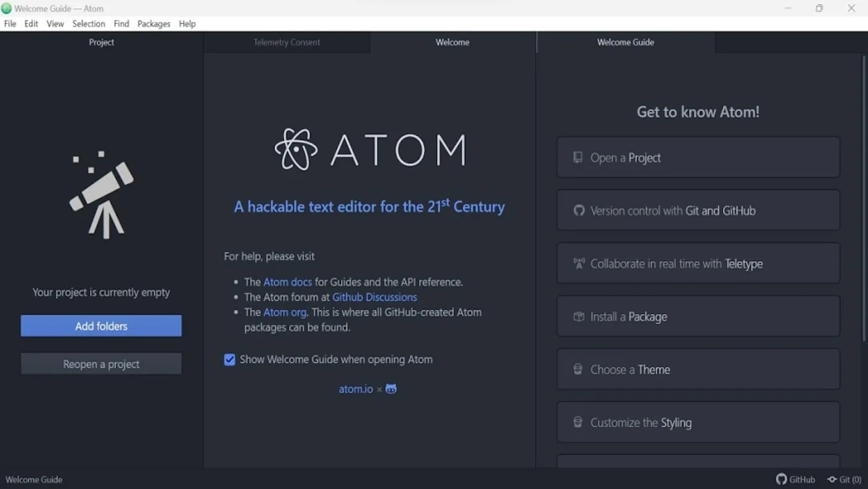Click the GitHub icon in the status bar
The image size is (868, 489).
coord(782,479)
